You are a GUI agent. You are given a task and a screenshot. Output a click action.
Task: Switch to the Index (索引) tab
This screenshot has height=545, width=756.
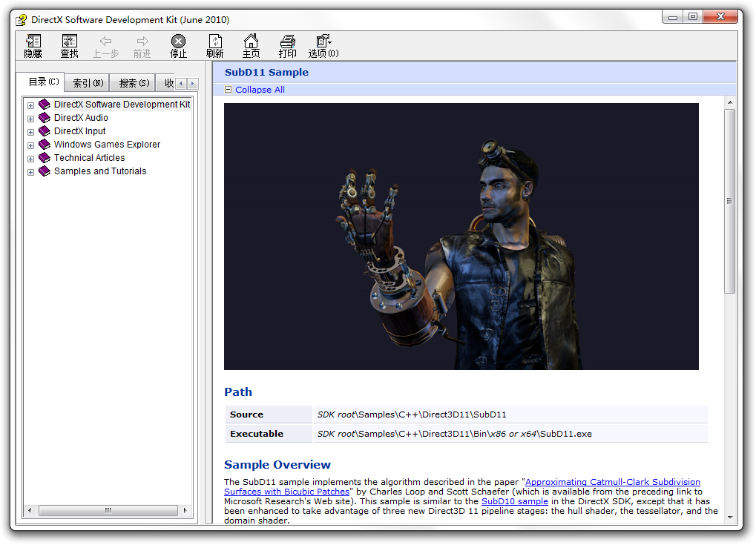point(88,83)
